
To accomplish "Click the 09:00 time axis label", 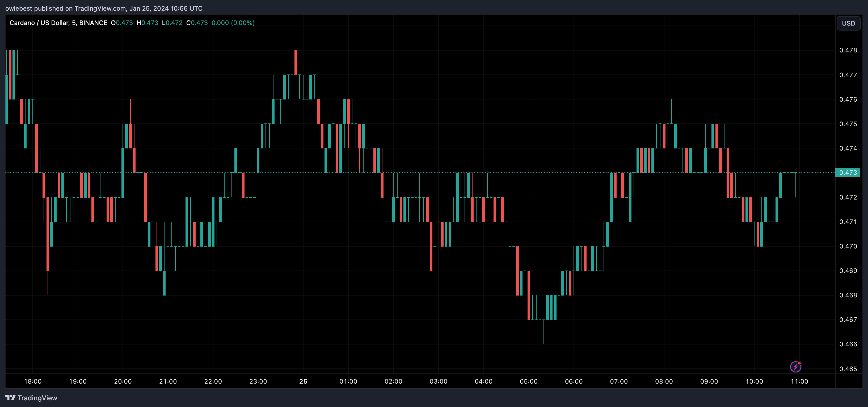I will pos(709,381).
